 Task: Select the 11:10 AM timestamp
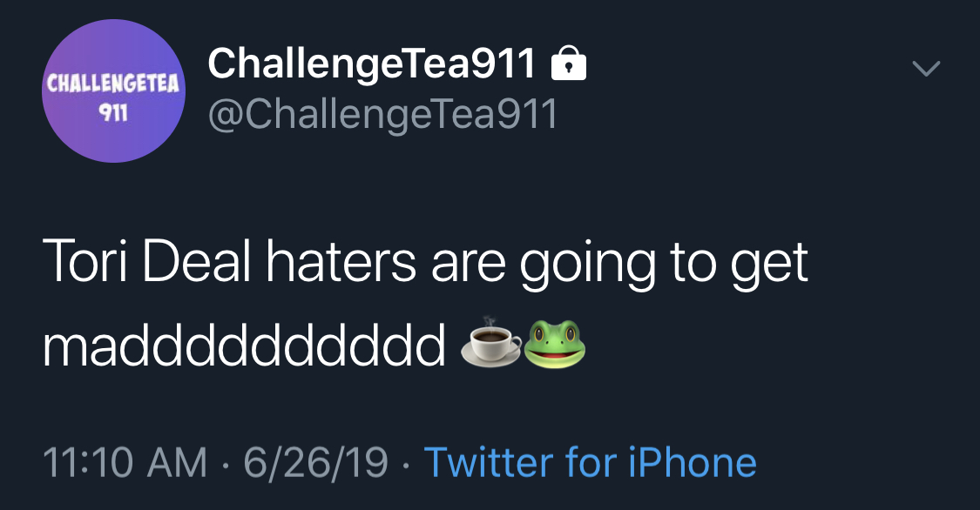pyautogui.click(x=125, y=462)
